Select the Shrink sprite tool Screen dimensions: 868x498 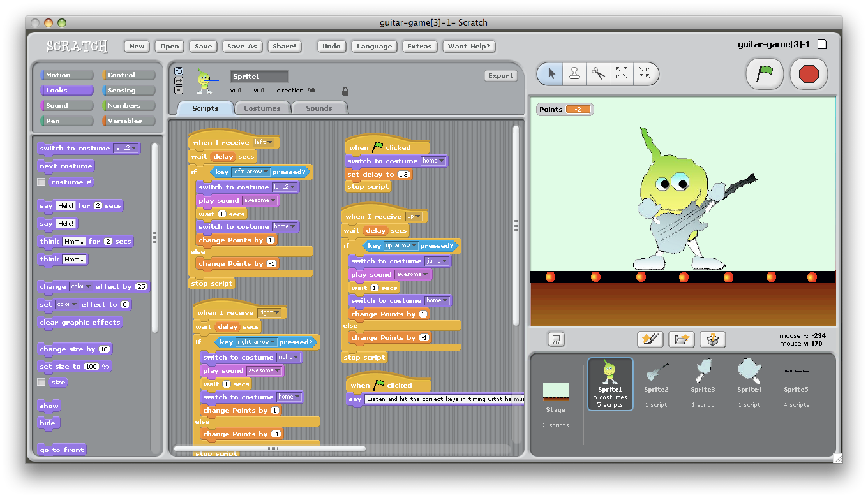pyautogui.click(x=645, y=74)
